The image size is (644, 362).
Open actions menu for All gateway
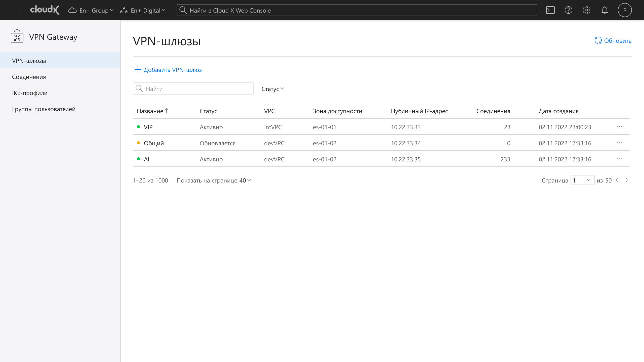pyautogui.click(x=620, y=159)
